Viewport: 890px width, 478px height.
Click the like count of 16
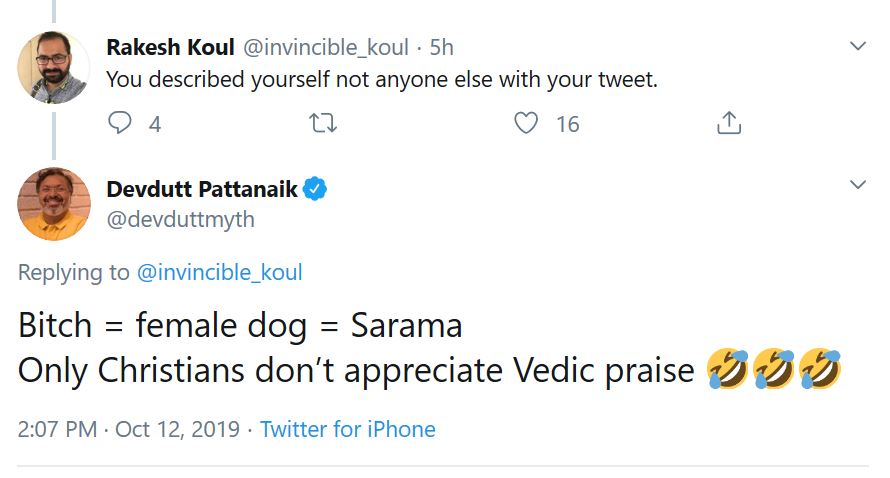click(567, 124)
